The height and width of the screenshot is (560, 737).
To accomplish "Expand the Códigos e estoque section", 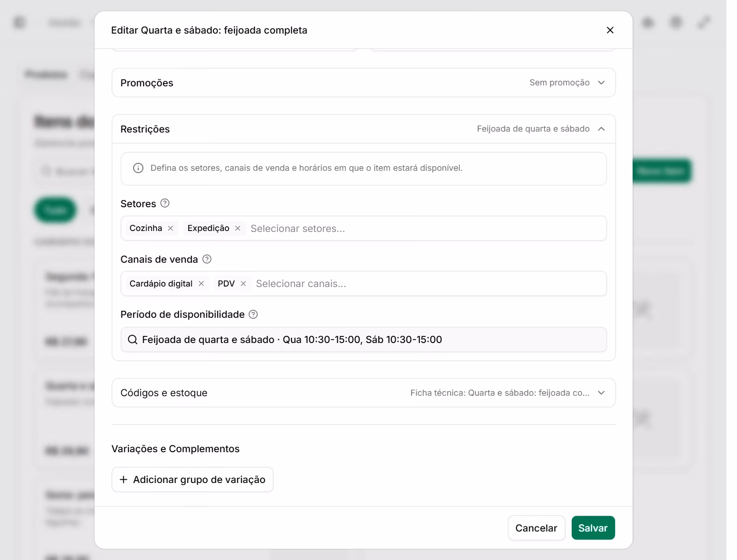I will [x=363, y=393].
